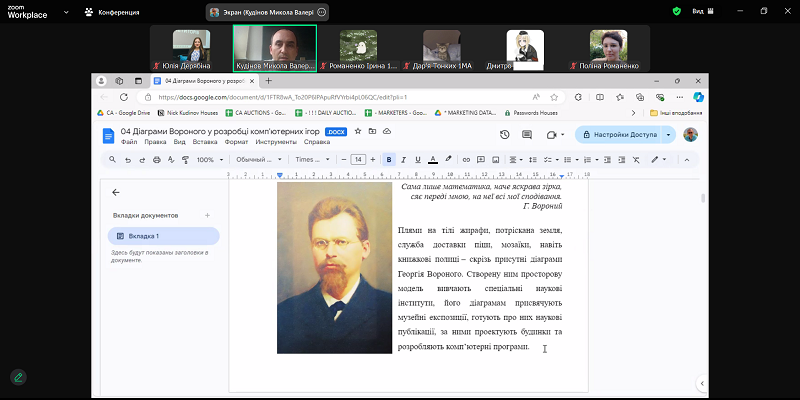Run the spelling and grammar check
This screenshot has width=800, height=400.
pos(171,160)
